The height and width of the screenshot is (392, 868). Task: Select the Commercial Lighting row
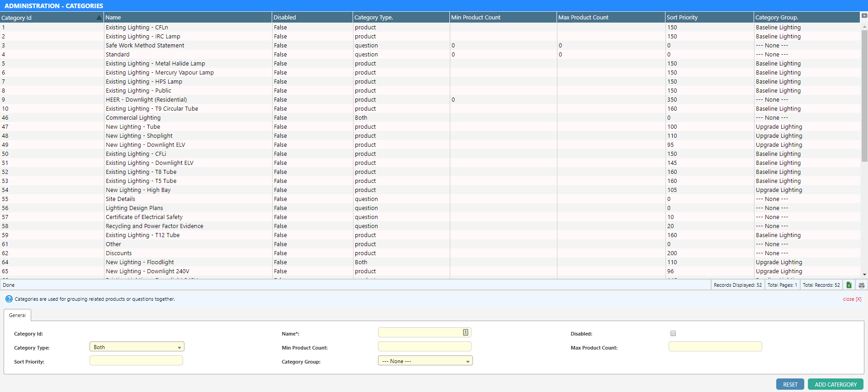[133, 118]
